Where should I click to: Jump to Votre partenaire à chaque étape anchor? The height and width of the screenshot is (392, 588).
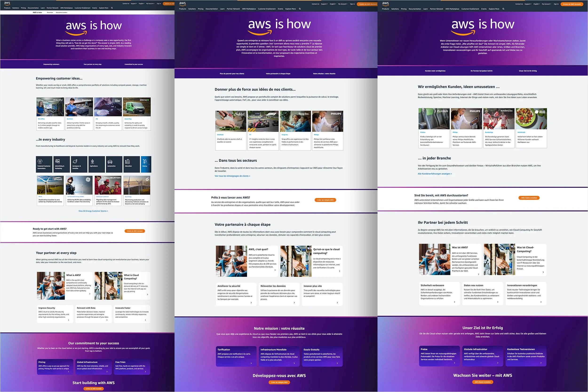[278, 74]
